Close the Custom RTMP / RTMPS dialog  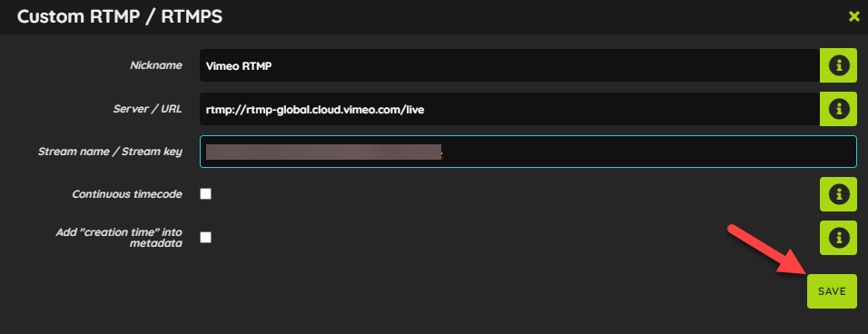853,16
